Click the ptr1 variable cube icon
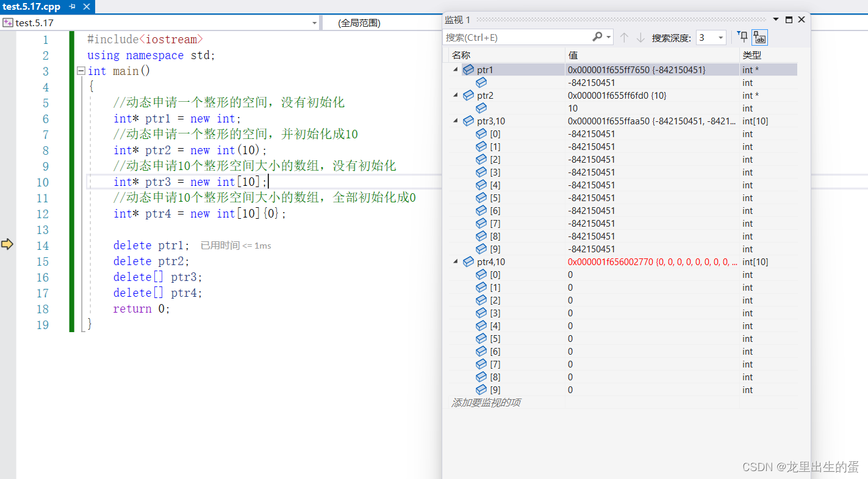The width and height of the screenshot is (868, 479). 468,69
